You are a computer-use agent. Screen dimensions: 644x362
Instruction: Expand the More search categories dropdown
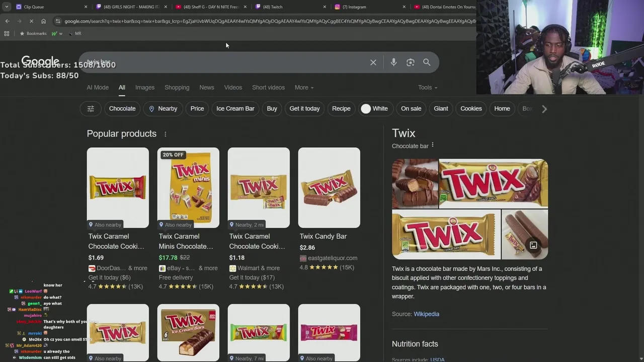304,87
